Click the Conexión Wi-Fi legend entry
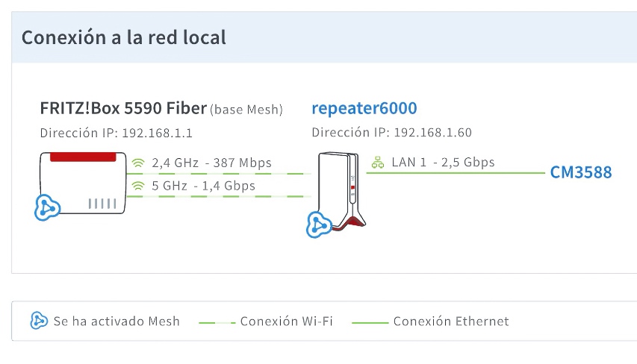This screenshot has width=637, height=364. [266, 321]
